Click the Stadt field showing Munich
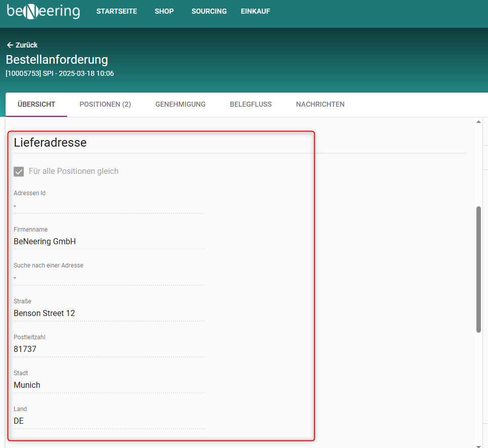The height and width of the screenshot is (448, 488). 109,385
